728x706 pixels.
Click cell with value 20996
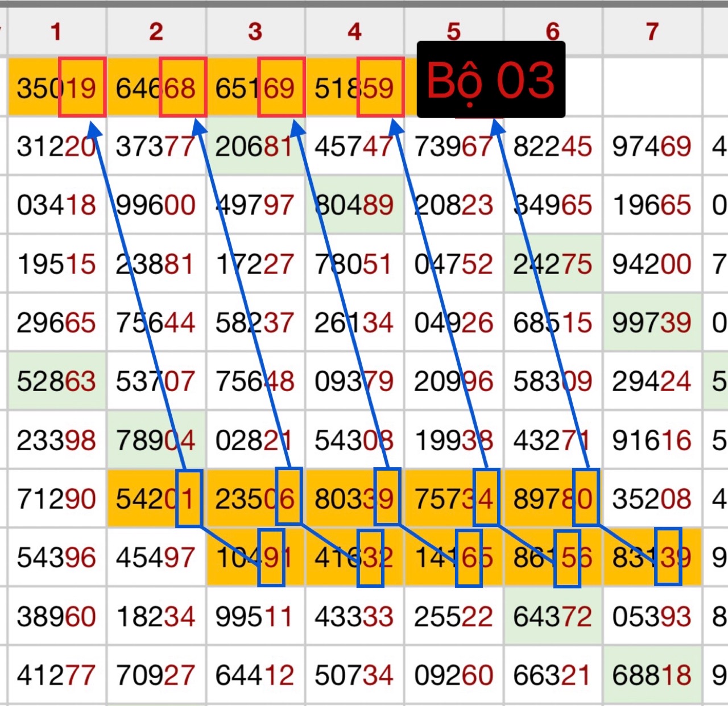454,381
